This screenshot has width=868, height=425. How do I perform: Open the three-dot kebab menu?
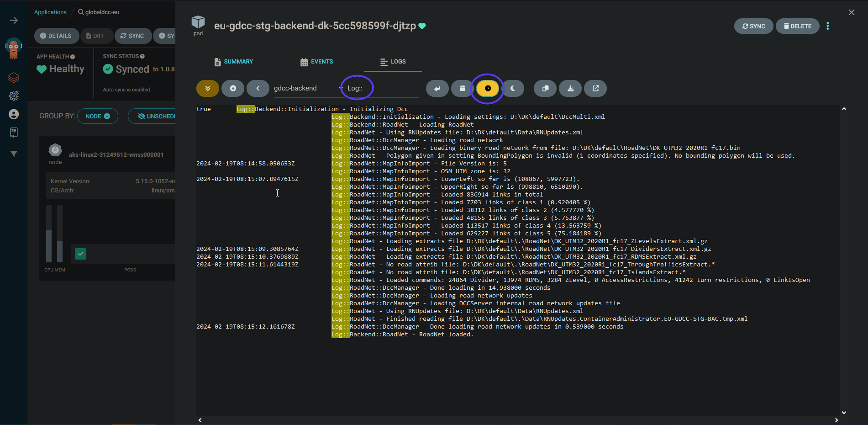pos(827,26)
